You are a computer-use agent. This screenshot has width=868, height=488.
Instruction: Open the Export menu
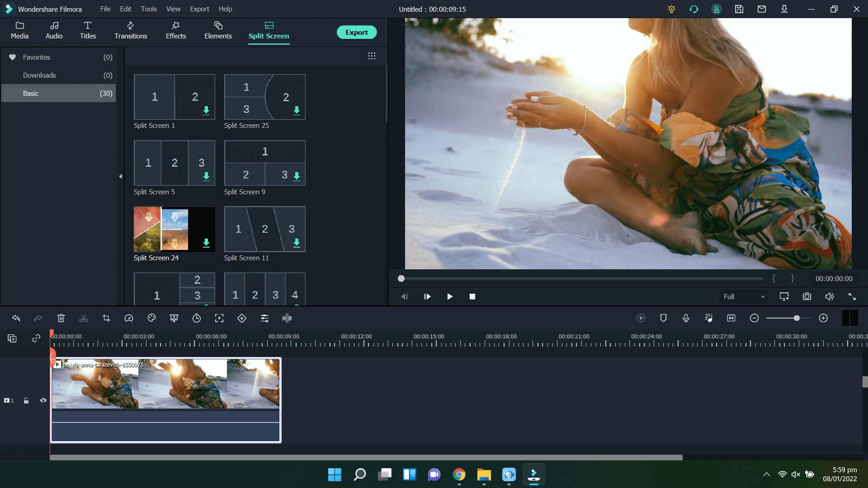point(199,9)
